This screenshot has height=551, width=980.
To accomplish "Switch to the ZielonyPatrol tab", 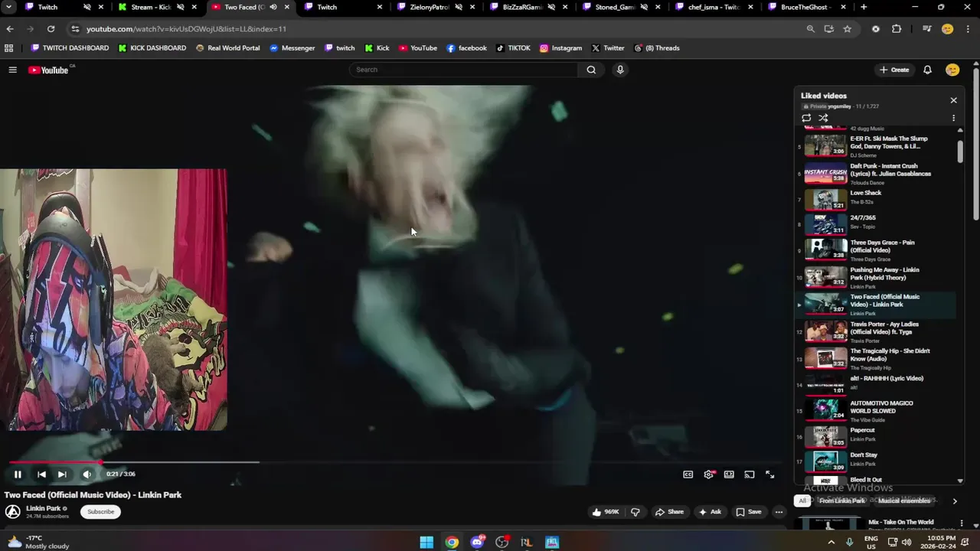I will tap(436, 7).
